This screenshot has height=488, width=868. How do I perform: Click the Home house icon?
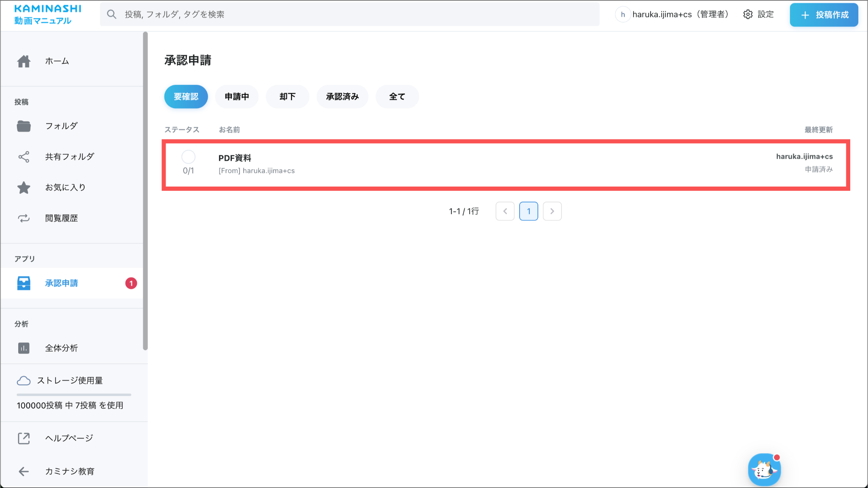[x=24, y=61]
